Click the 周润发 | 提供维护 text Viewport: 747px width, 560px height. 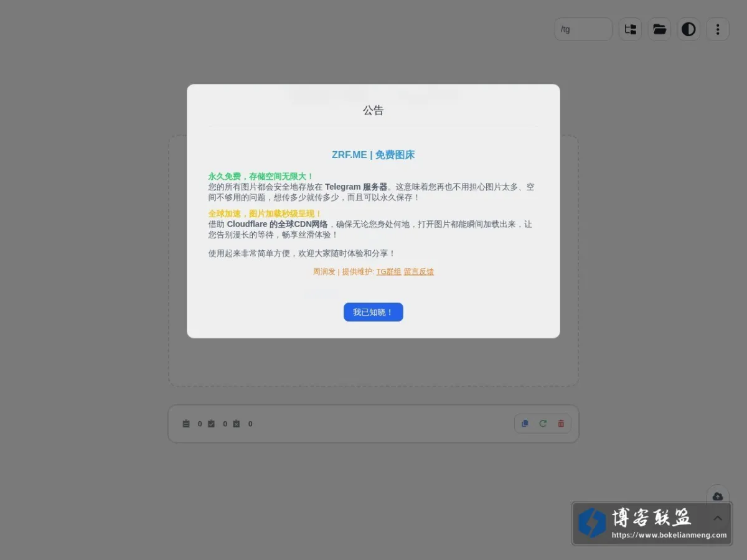pos(344,272)
